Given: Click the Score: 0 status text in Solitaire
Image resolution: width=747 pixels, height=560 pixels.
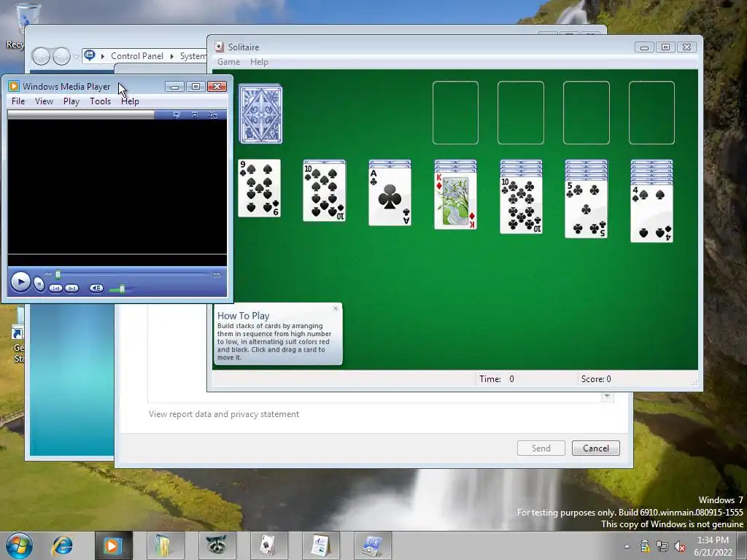Looking at the screenshot, I should [x=596, y=379].
